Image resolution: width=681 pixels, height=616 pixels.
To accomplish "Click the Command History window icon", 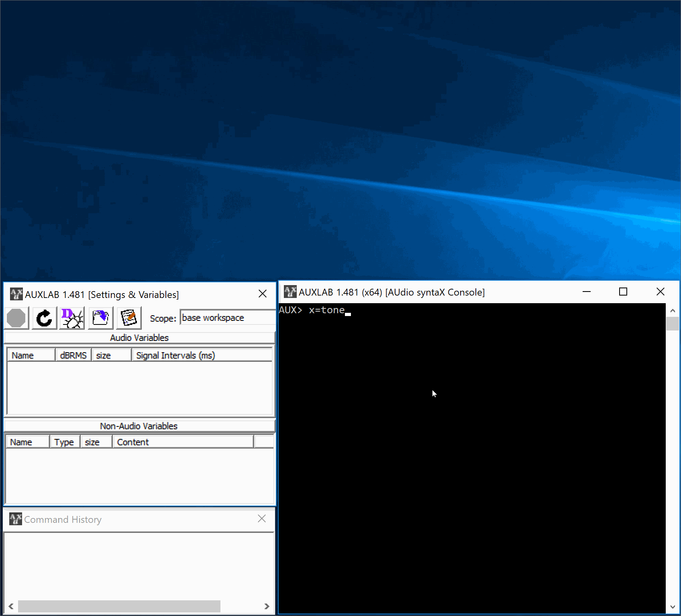I will [x=15, y=519].
